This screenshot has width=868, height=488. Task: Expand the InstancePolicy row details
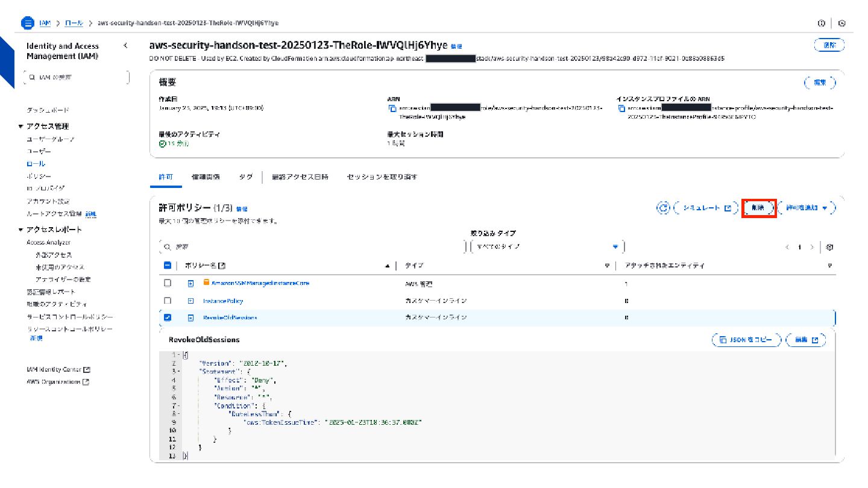pos(190,301)
